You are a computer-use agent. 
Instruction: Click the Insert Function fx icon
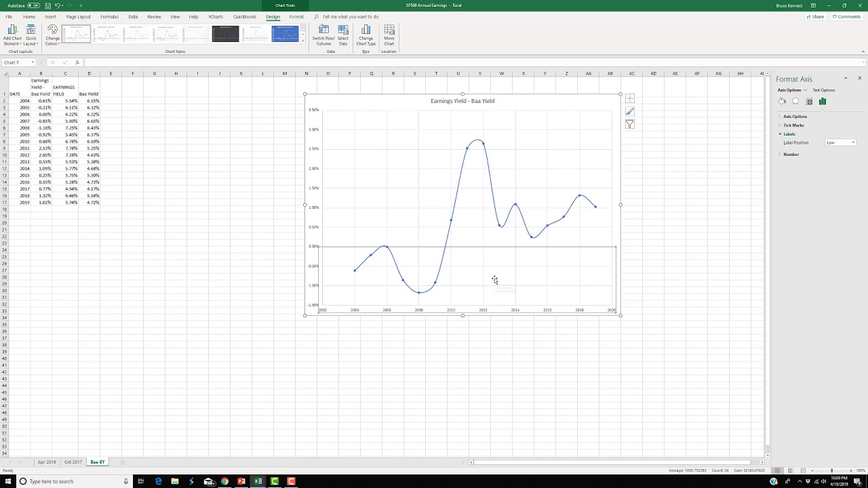point(77,62)
